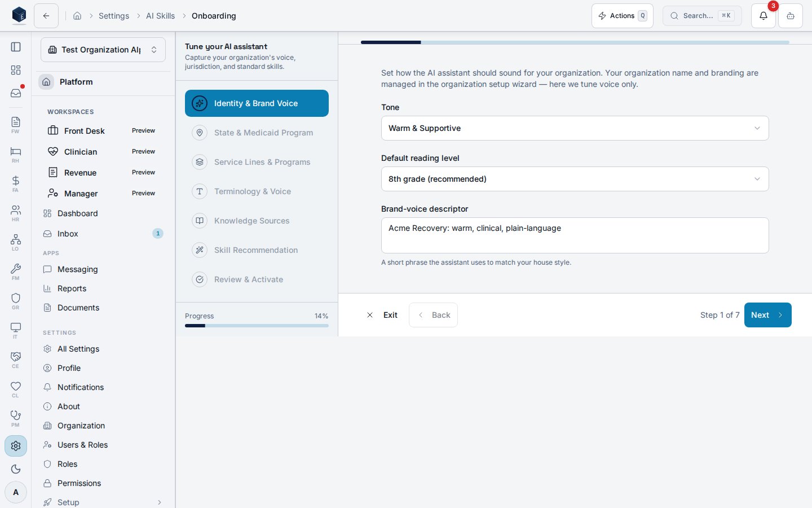This screenshot has height=508, width=812.
Task: Open the PM stethoscope rail icon
Action: pyautogui.click(x=16, y=418)
